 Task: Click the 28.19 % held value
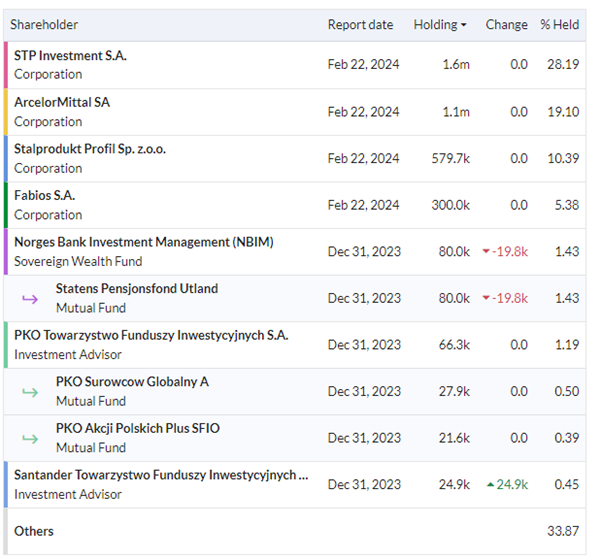[563, 65]
